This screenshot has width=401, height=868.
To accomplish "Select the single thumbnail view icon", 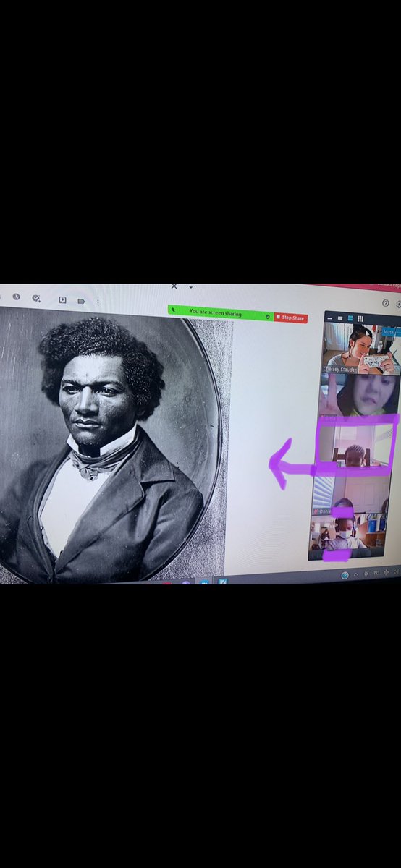I will (340, 318).
